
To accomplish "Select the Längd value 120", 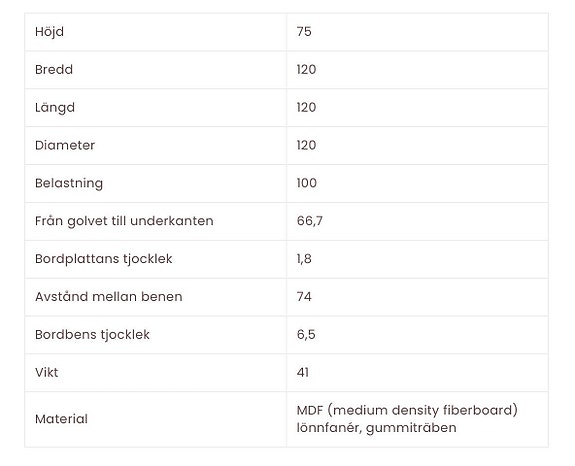I will pos(306,107).
